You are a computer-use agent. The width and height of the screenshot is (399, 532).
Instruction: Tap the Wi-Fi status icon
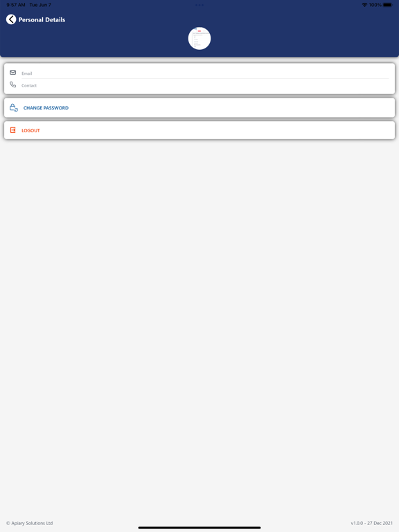point(364,5)
